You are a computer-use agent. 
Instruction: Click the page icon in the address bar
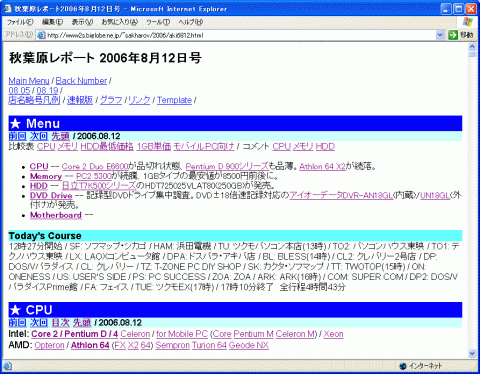click(x=41, y=35)
